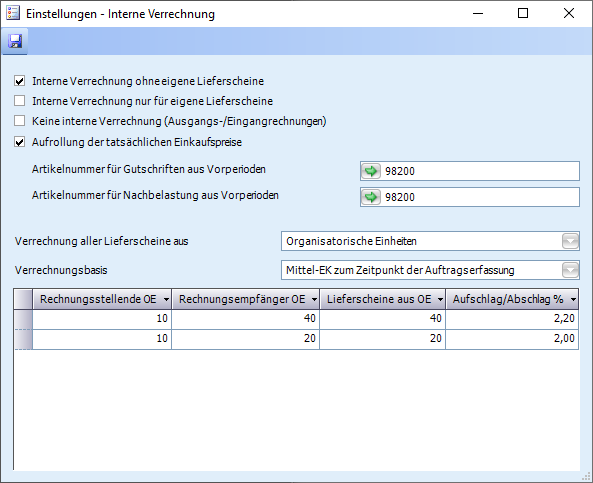Uncheck Aufrollung der tatsächlichen Einkaufspreise
Viewport: 593px width, 483px height.
click(20, 142)
